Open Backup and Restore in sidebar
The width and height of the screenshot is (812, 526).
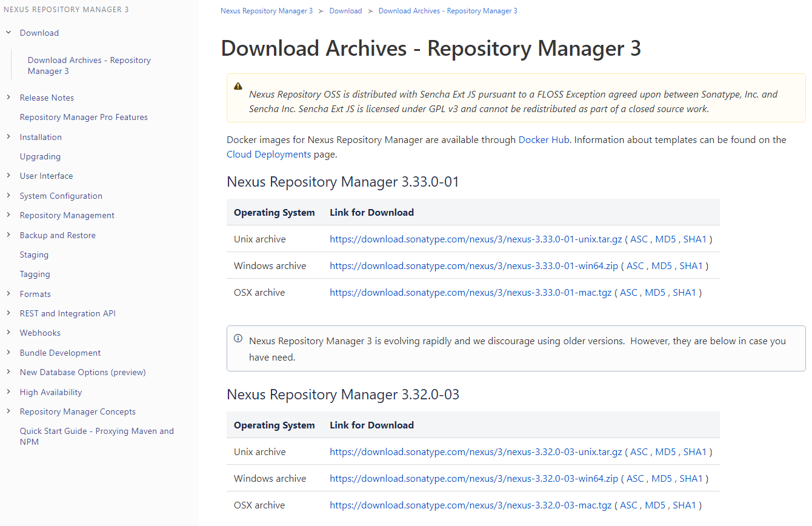58,235
